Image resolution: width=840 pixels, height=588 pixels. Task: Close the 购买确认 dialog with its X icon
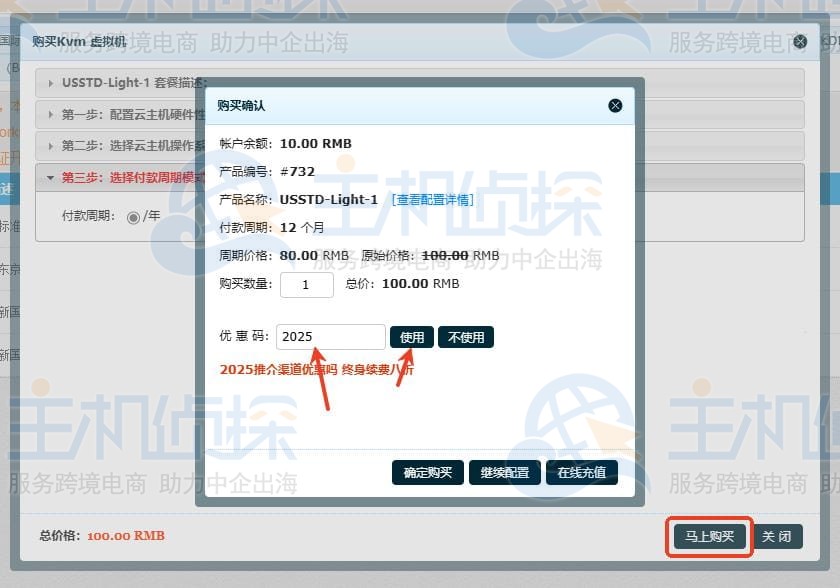click(x=614, y=105)
